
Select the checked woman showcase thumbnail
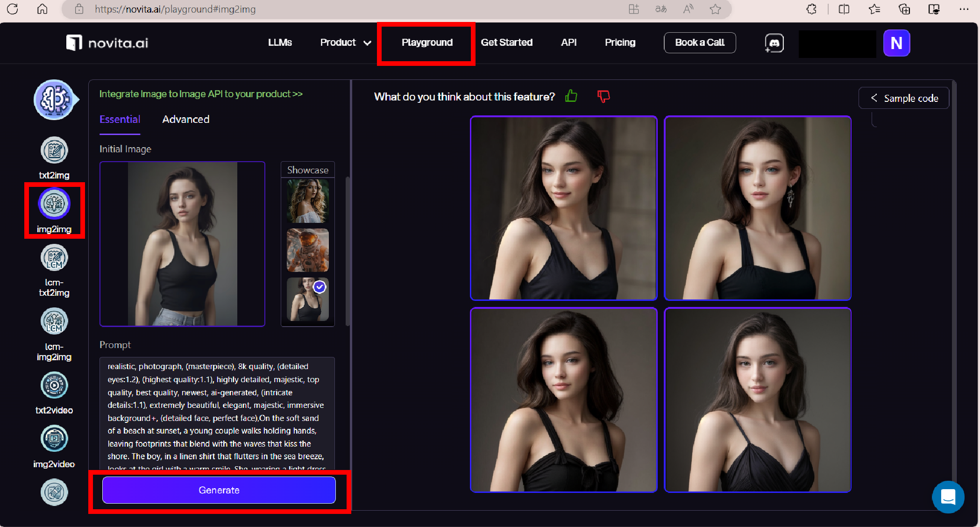(307, 299)
